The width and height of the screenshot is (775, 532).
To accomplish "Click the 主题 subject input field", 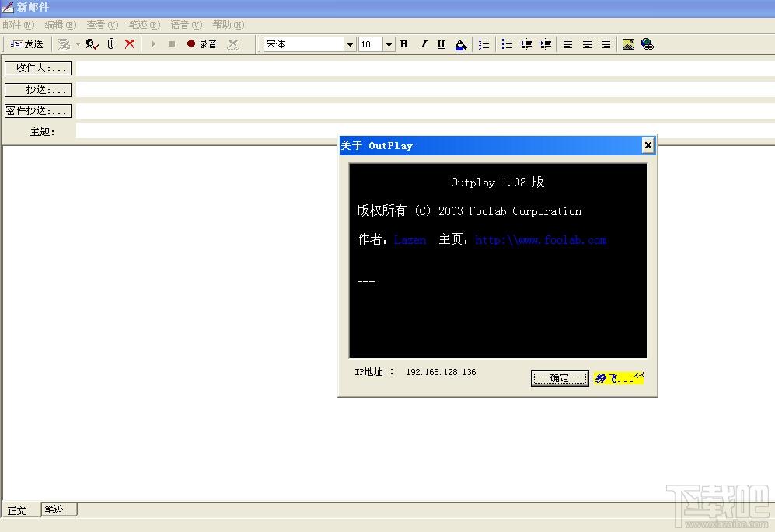I will coord(425,131).
